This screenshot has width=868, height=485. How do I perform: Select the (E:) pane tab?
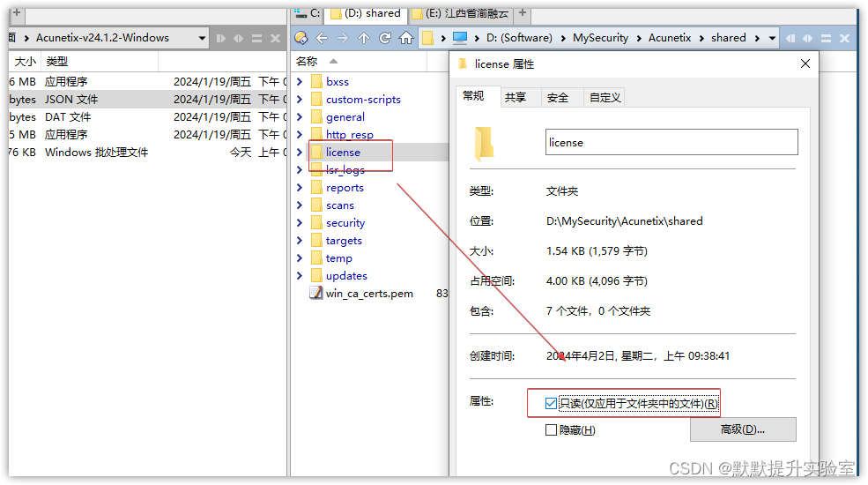tap(461, 13)
